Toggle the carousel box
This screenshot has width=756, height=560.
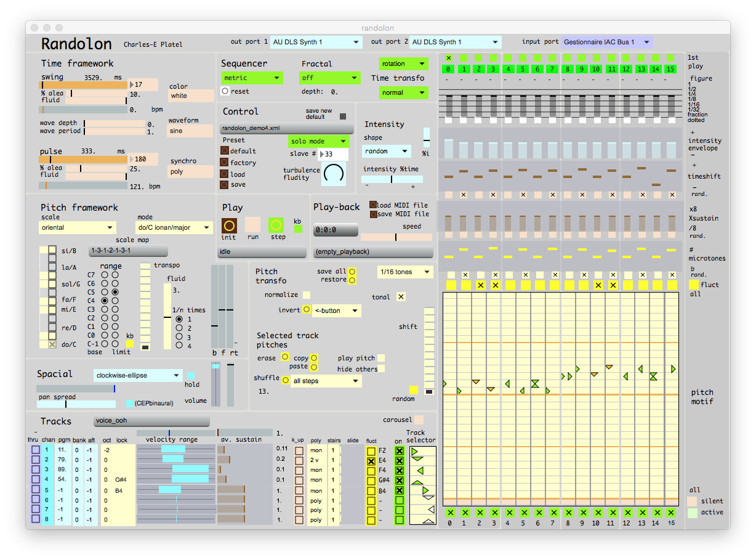(x=419, y=420)
